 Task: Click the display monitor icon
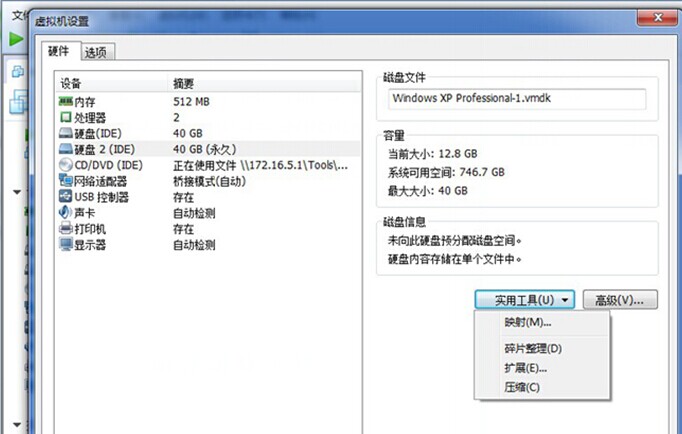66,244
